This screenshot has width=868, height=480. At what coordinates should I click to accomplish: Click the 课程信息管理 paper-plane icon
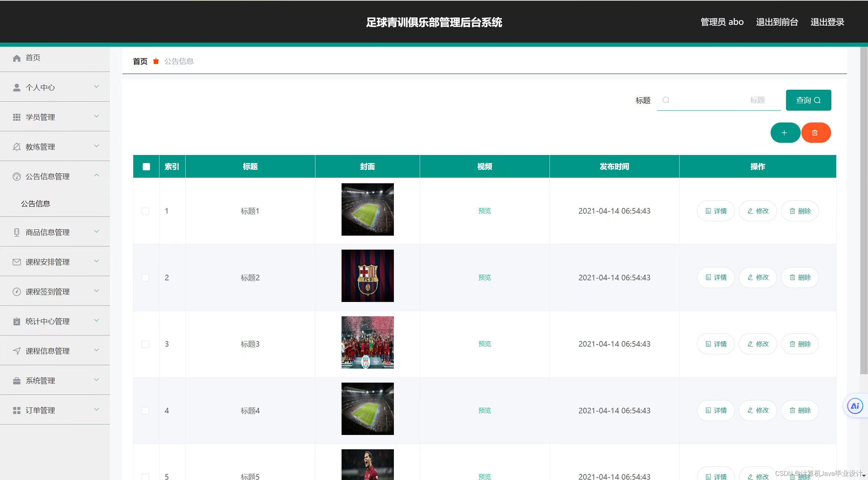pyautogui.click(x=16, y=351)
